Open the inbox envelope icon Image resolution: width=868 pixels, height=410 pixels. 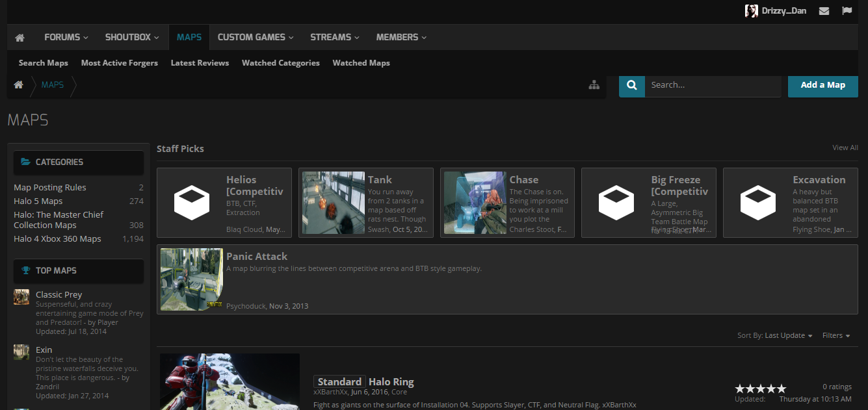click(824, 11)
